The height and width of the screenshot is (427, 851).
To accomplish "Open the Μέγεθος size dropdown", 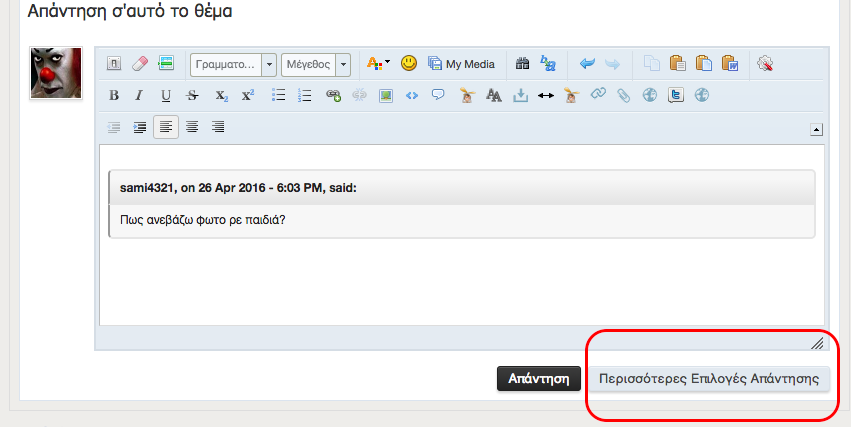I will (316, 65).
